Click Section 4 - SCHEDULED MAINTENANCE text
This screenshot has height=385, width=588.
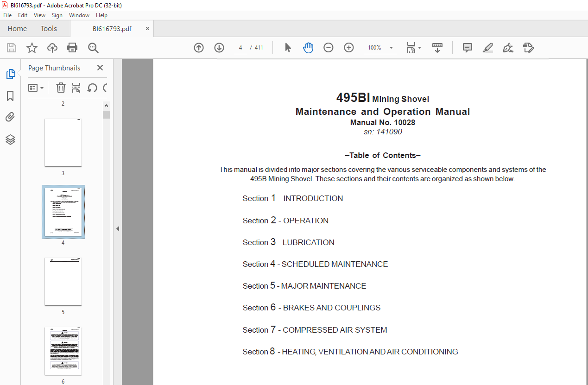[315, 264]
